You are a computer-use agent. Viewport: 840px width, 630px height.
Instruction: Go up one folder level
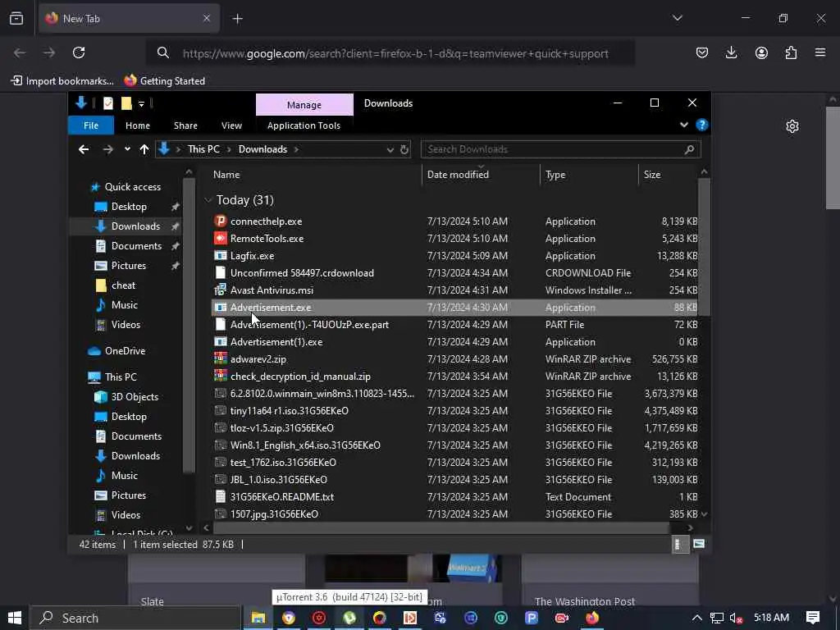tap(144, 149)
